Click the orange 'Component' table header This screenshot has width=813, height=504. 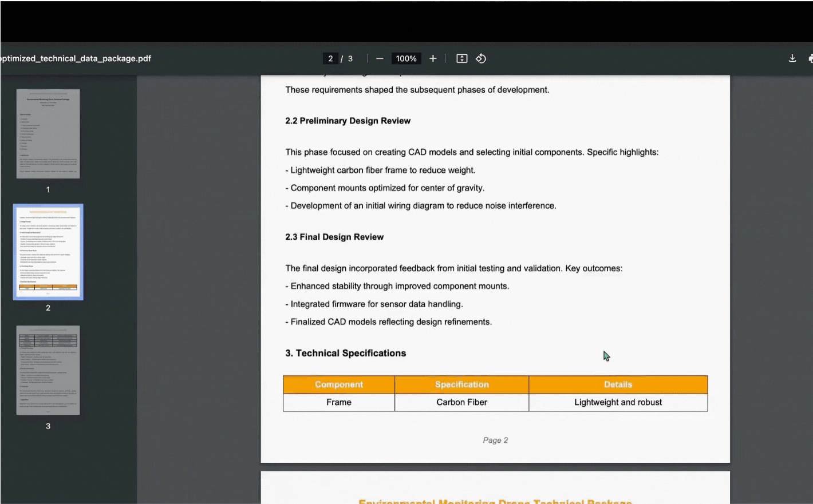339,384
